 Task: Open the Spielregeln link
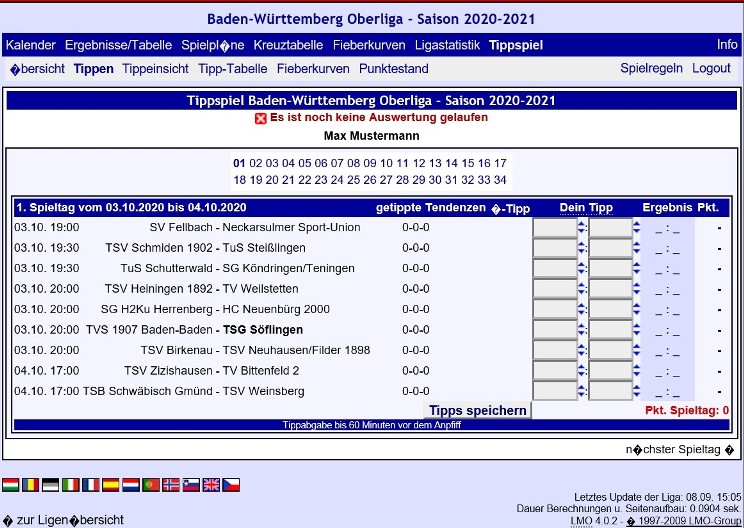pos(651,69)
